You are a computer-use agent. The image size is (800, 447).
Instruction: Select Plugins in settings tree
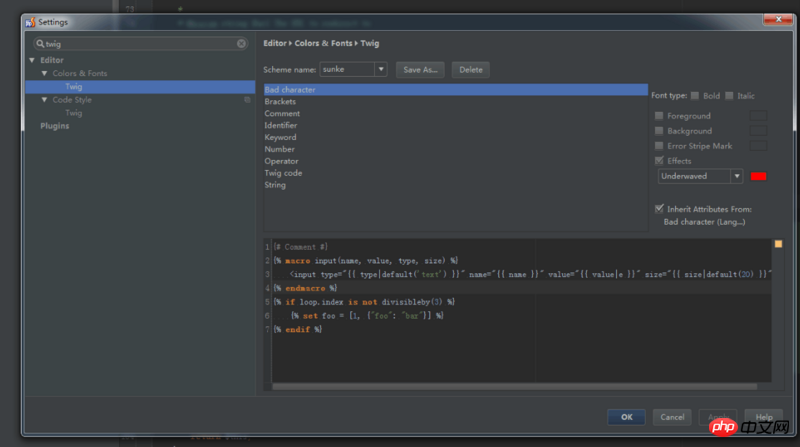[x=55, y=126]
